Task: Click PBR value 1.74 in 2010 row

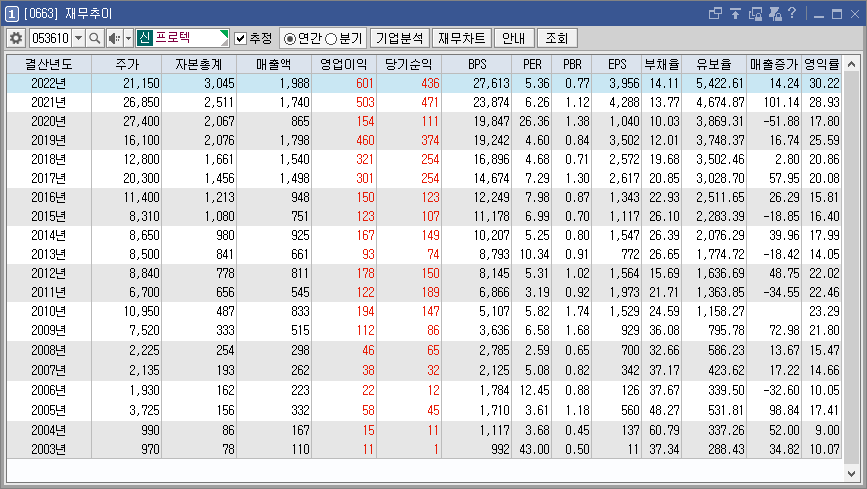Action: coord(577,311)
